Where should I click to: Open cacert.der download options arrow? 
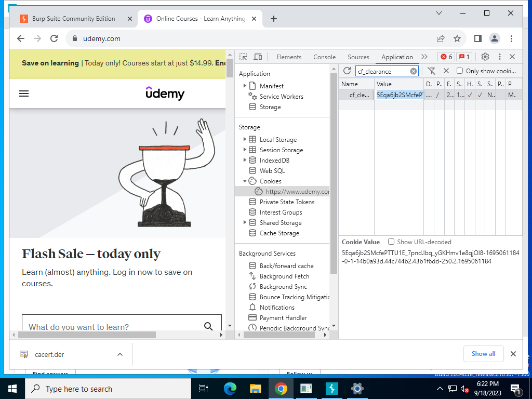pos(120,354)
